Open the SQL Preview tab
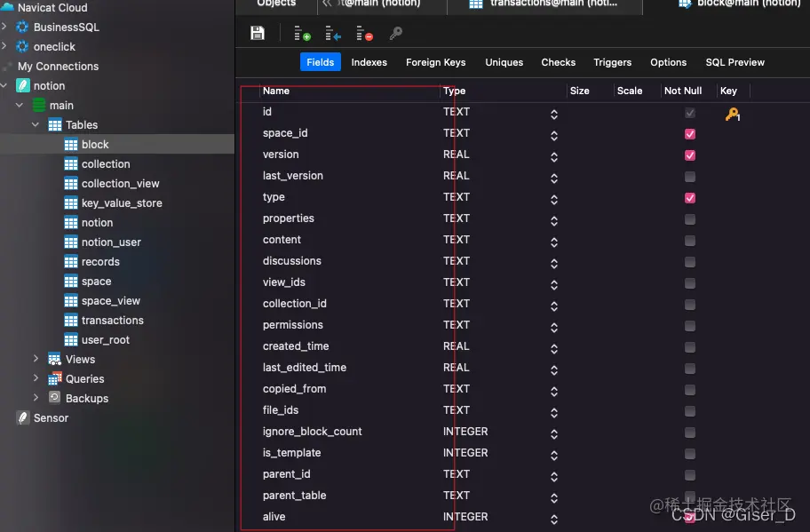Screen dimensions: 810x532 [x=735, y=62]
